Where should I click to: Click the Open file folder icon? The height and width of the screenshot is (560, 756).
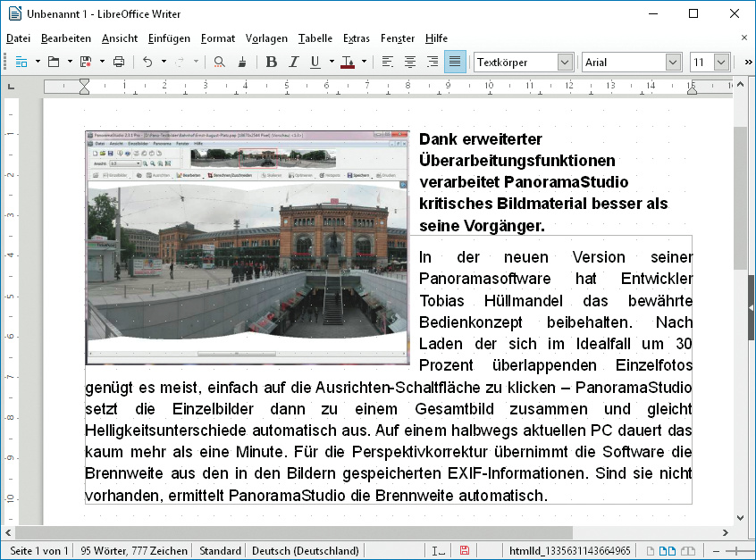54,62
